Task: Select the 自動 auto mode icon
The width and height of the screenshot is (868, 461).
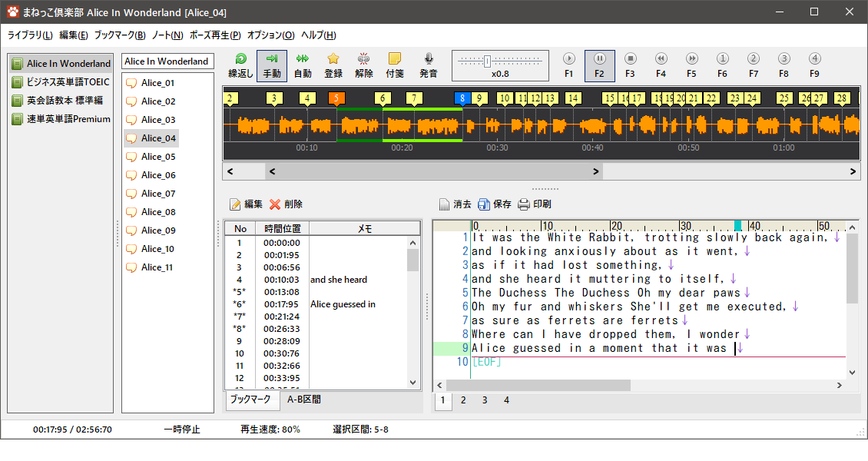Action: tap(303, 59)
